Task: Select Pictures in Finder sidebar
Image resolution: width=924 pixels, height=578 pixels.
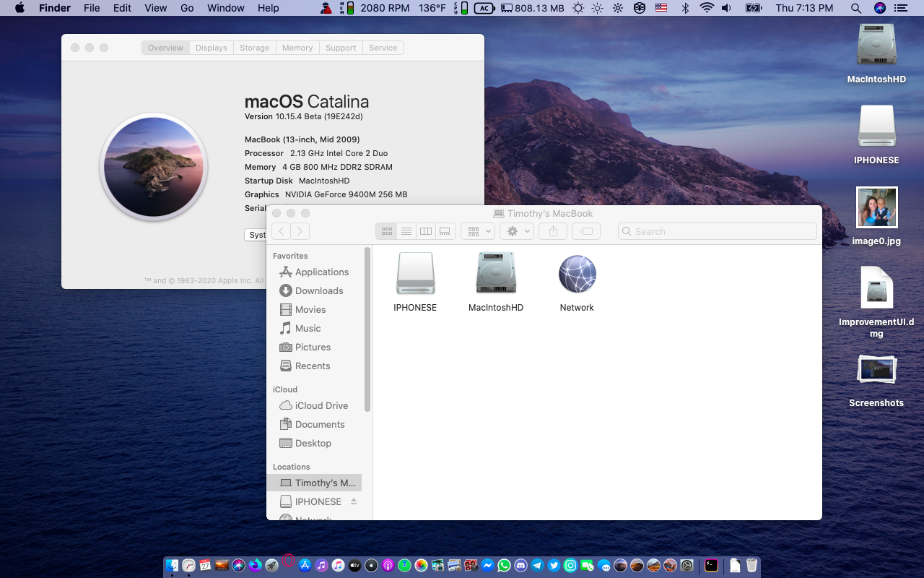Action: pos(314,347)
